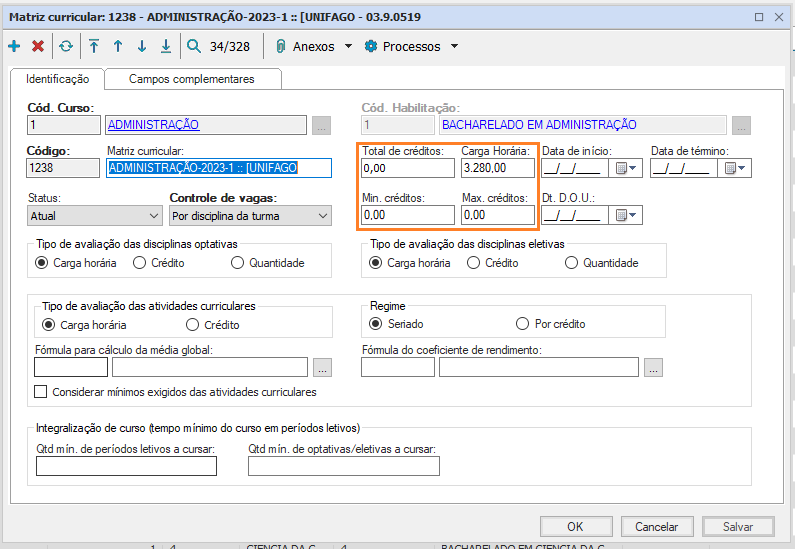The height and width of the screenshot is (549, 795).
Task: Open the Anexos dropdown menu
Action: pos(313,46)
